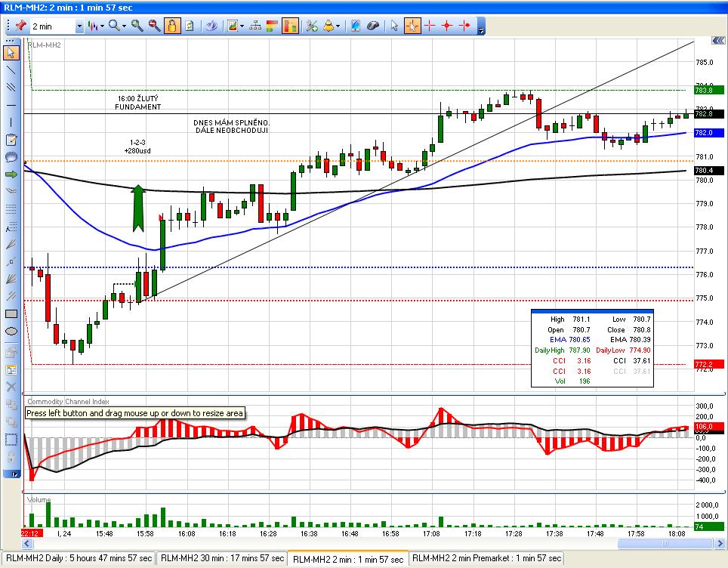Click the red-yellow-green bars icon
Viewport: 728px width, 568px height.
(x=272, y=26)
